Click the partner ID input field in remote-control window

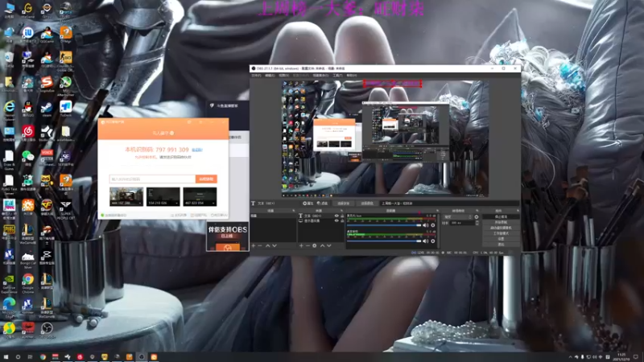pyautogui.click(x=152, y=179)
